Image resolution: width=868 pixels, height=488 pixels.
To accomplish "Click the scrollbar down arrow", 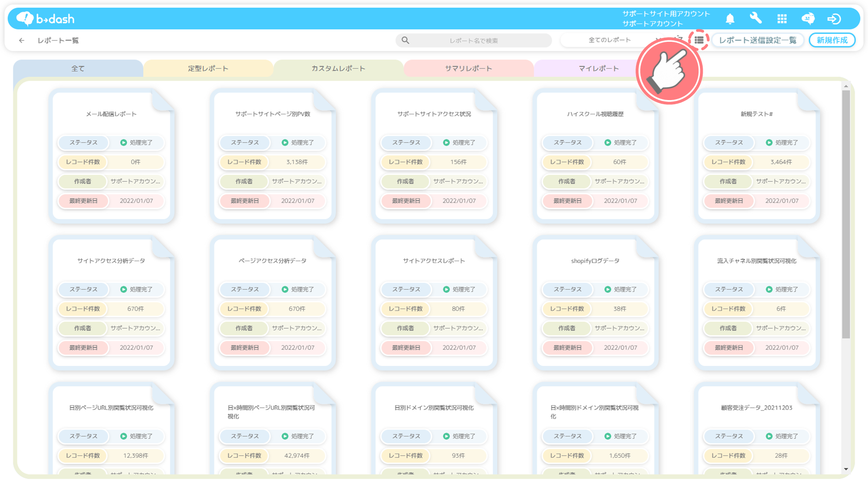I will click(846, 469).
